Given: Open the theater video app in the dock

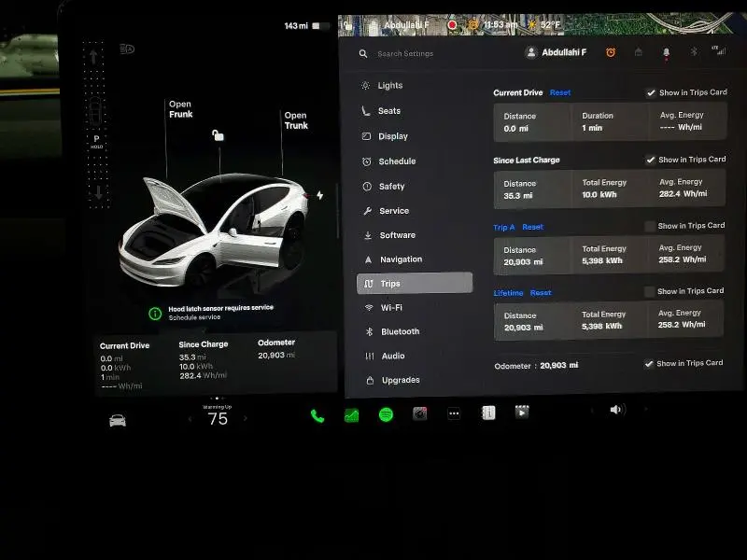Looking at the screenshot, I should coord(522,412).
